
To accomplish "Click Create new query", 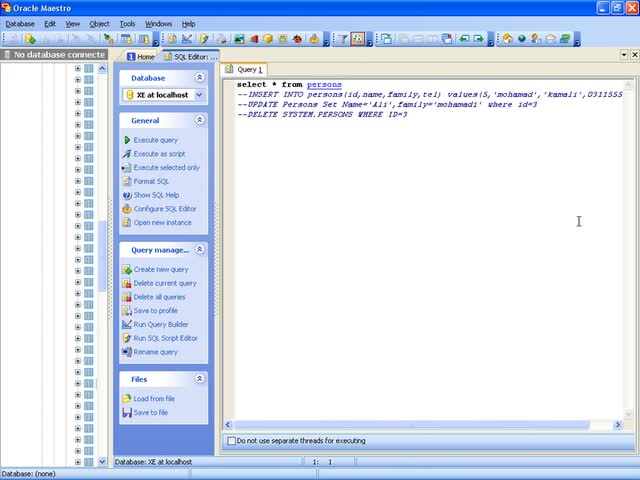I will pos(161,269).
